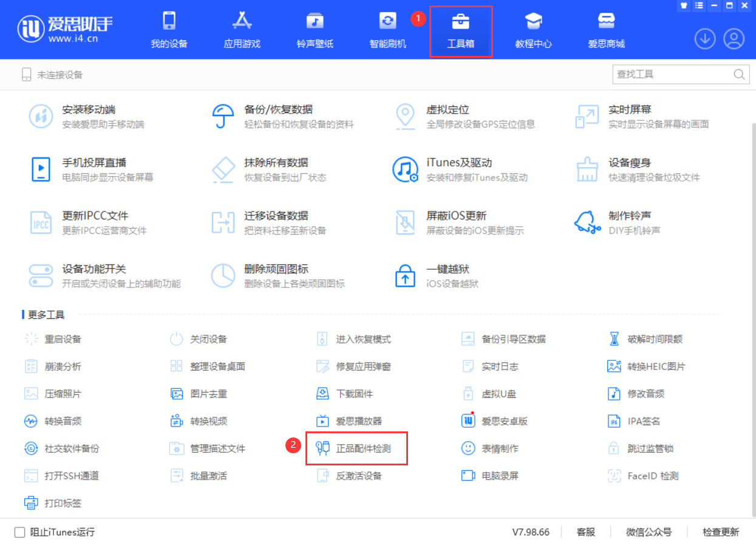Open the FaceID 检测 tool
756x545 pixels.
[643, 476]
